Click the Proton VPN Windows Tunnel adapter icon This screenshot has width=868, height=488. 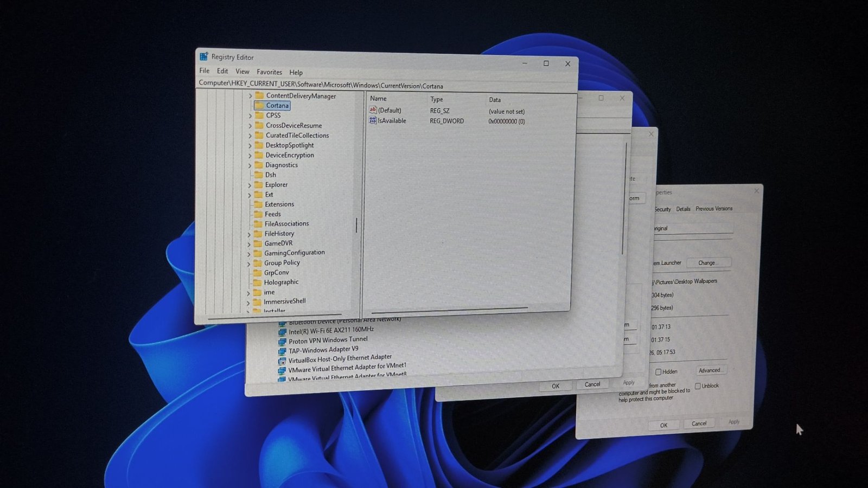point(282,342)
